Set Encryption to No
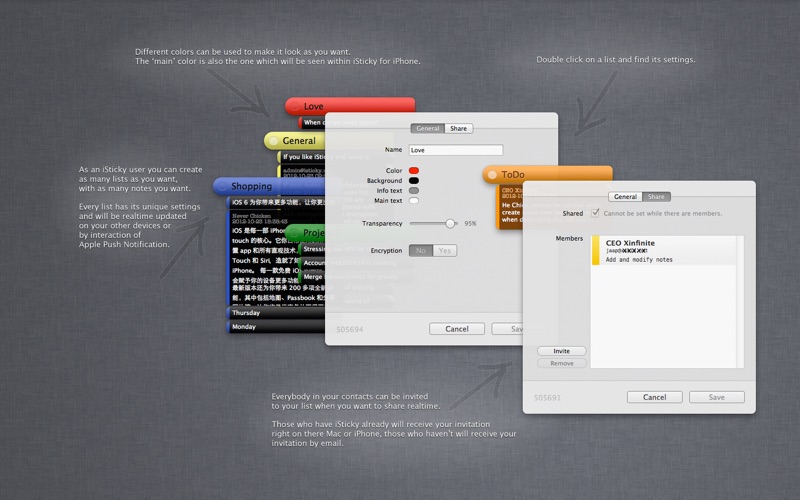The width and height of the screenshot is (800, 500). [421, 251]
